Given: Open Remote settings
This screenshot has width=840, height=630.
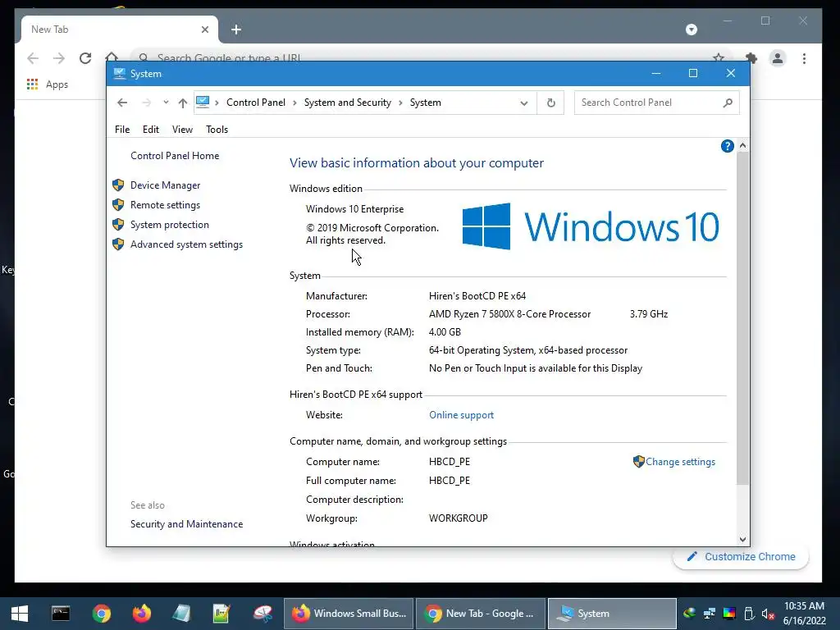Looking at the screenshot, I should [165, 205].
